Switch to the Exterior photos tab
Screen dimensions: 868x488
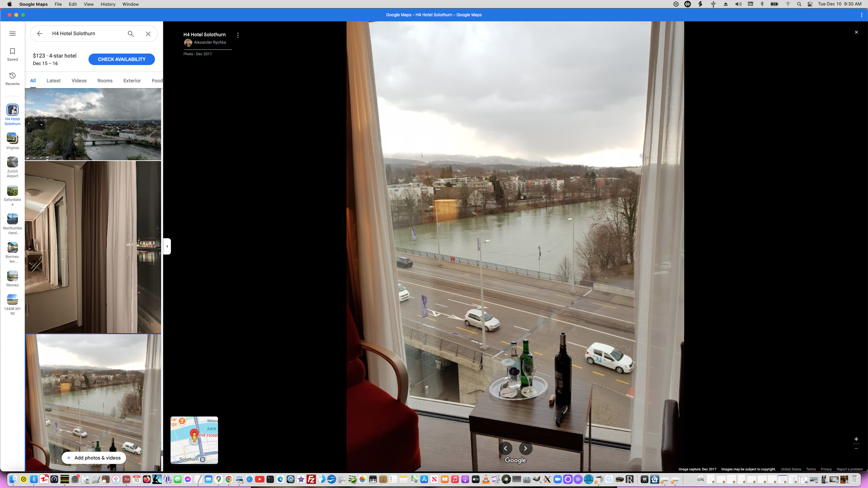coord(132,81)
